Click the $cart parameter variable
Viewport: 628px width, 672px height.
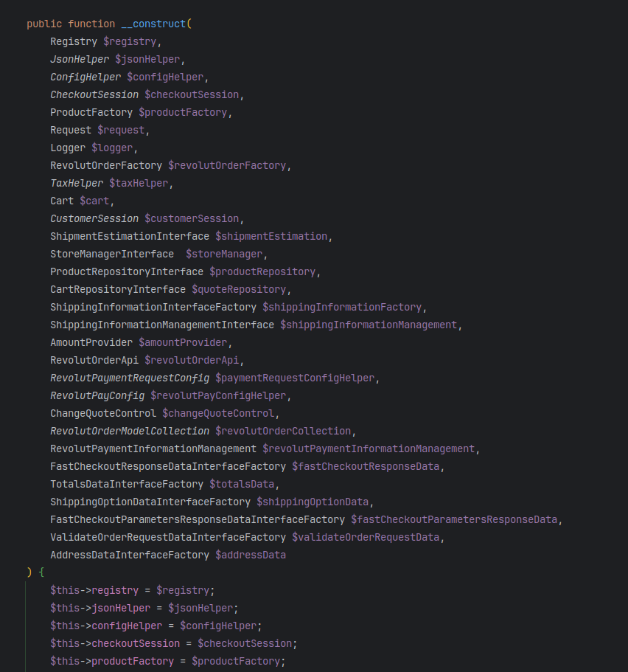(x=94, y=201)
